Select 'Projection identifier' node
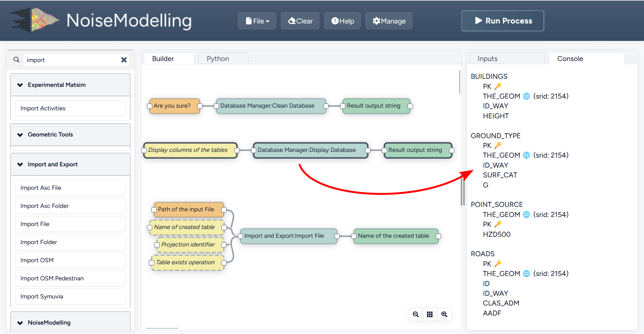 pyautogui.click(x=191, y=245)
